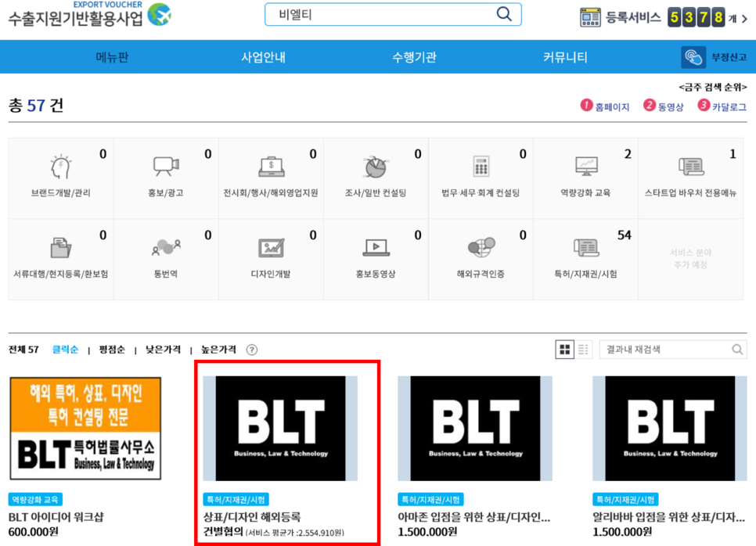Open the 메뉴판 menu
756x546 pixels.
pyautogui.click(x=112, y=57)
